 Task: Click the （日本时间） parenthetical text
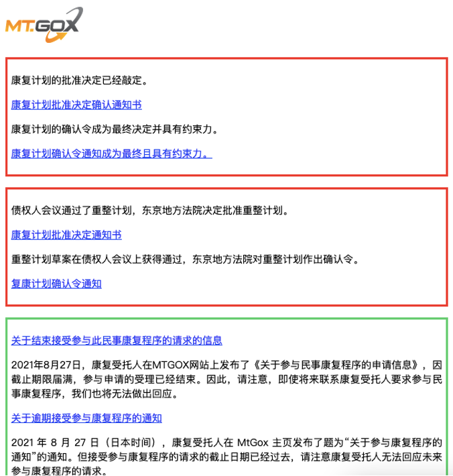point(131,442)
